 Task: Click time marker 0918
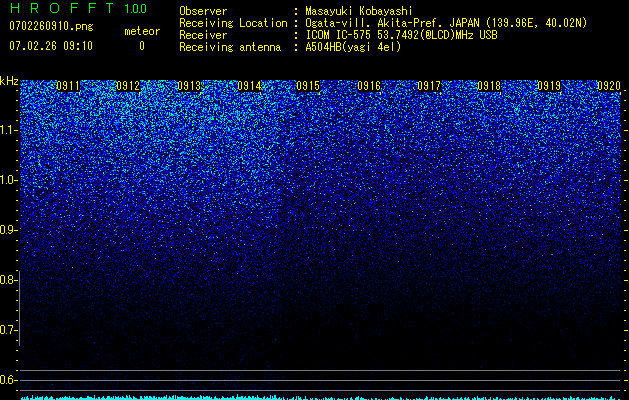pos(489,86)
